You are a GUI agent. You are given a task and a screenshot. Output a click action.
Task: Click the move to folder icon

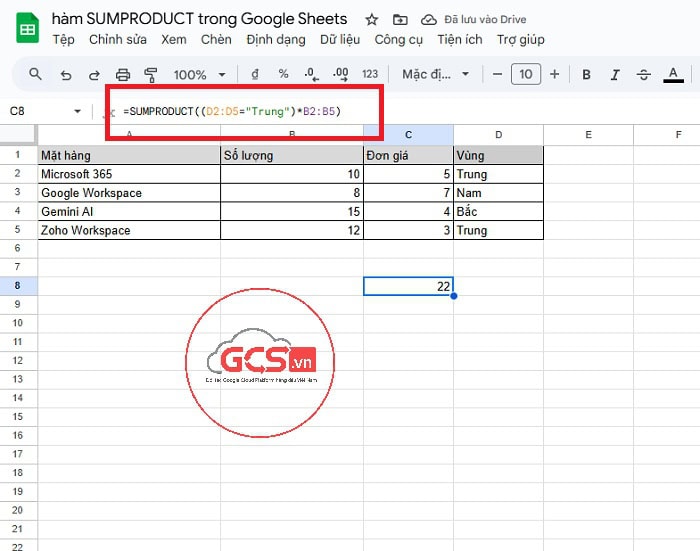coord(400,20)
